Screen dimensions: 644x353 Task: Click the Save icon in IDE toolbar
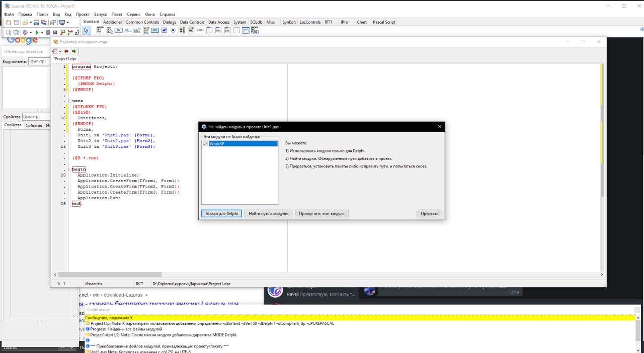tap(36, 23)
